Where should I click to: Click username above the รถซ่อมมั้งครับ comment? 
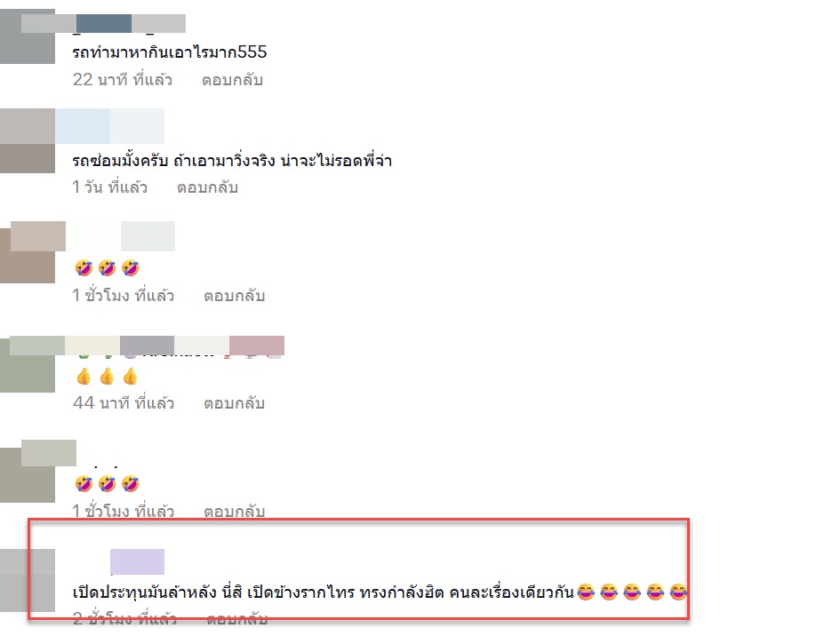(110, 126)
